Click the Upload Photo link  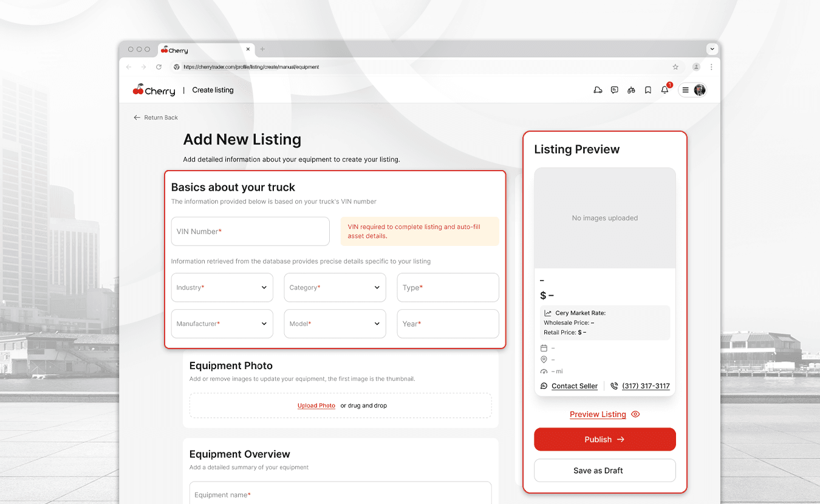click(x=316, y=406)
